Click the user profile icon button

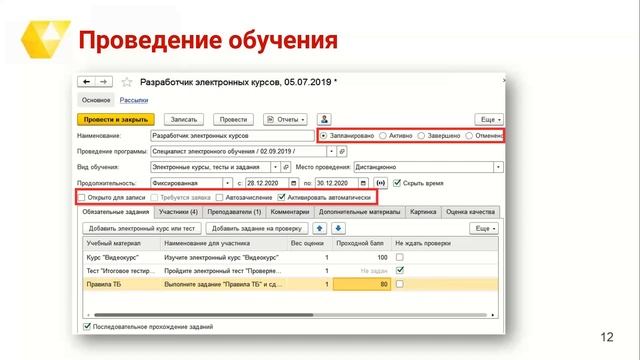point(324,119)
